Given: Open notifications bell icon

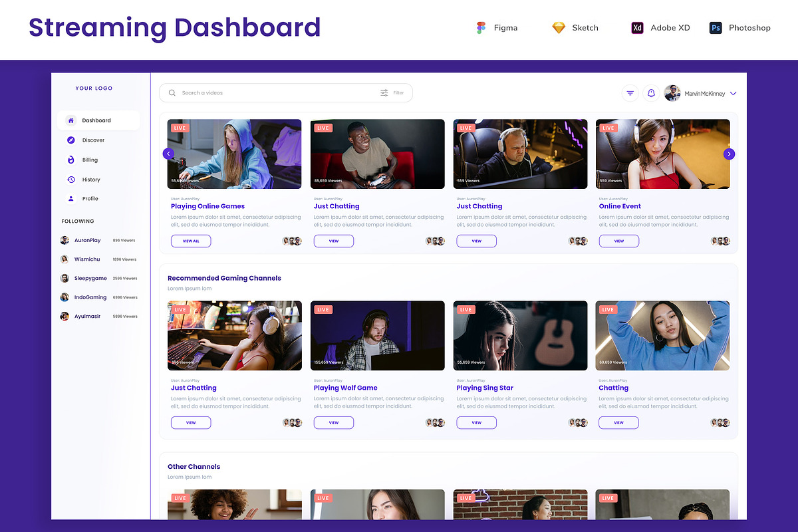Looking at the screenshot, I should (x=651, y=94).
